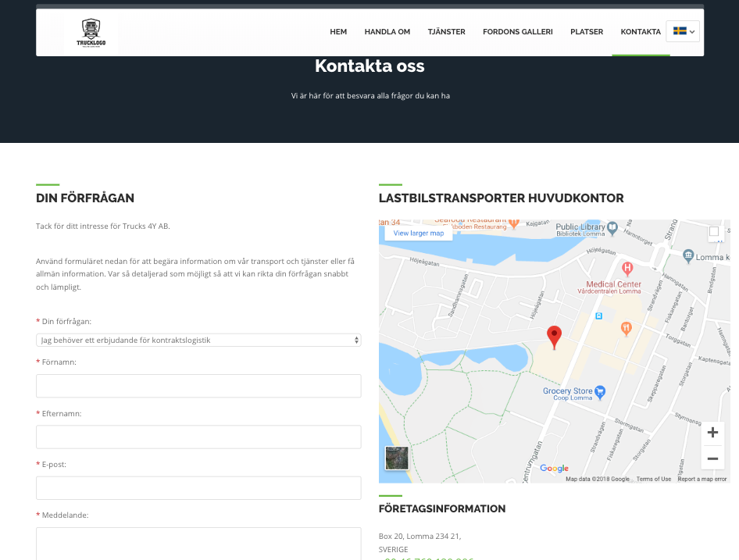739x560 pixels.
Task: Click 'View larger map' link
Action: pos(419,233)
